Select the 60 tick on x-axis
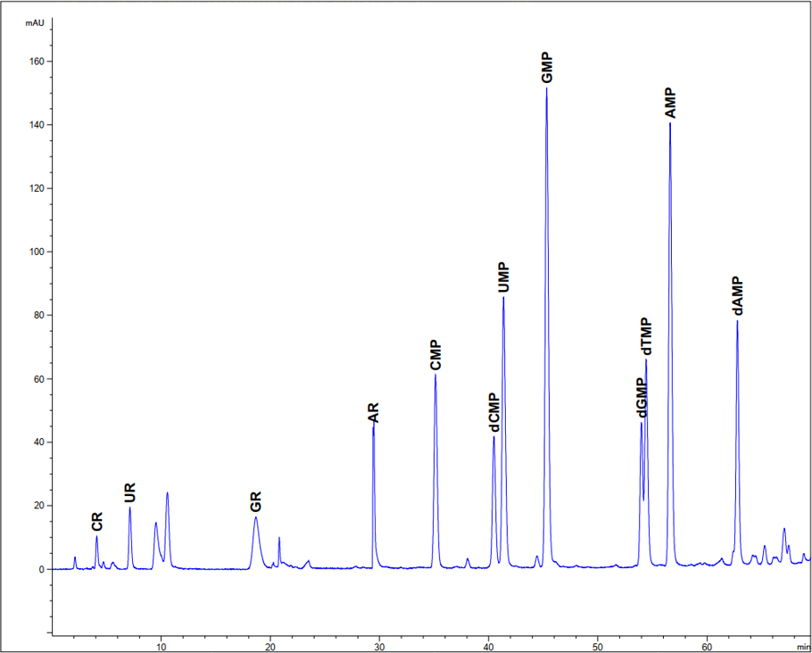This screenshot has height=653, width=812. tap(707, 645)
